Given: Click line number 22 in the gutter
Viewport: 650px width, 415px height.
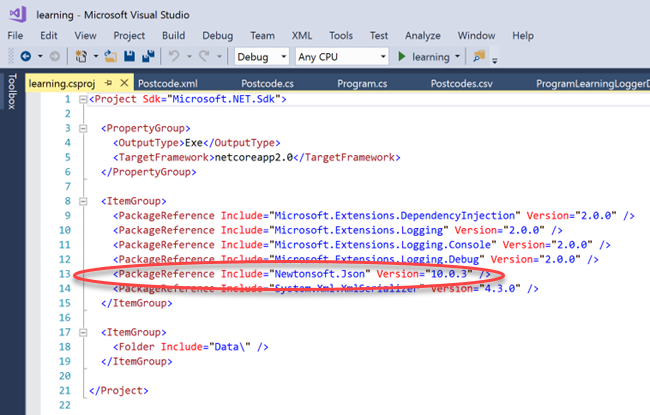Looking at the screenshot, I should pos(65,405).
